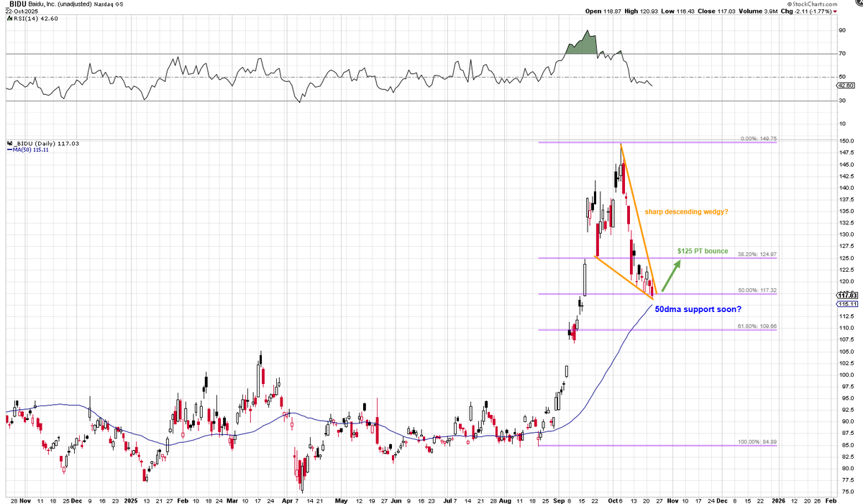Click the 150.0 price axis label

point(845,142)
